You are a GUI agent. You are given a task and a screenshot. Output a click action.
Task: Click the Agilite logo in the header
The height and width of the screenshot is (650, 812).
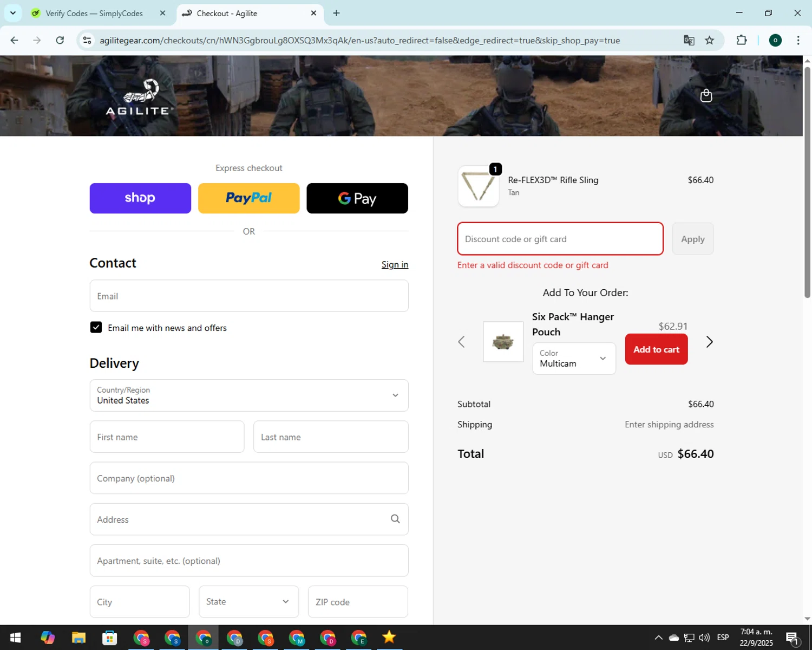pyautogui.click(x=140, y=97)
